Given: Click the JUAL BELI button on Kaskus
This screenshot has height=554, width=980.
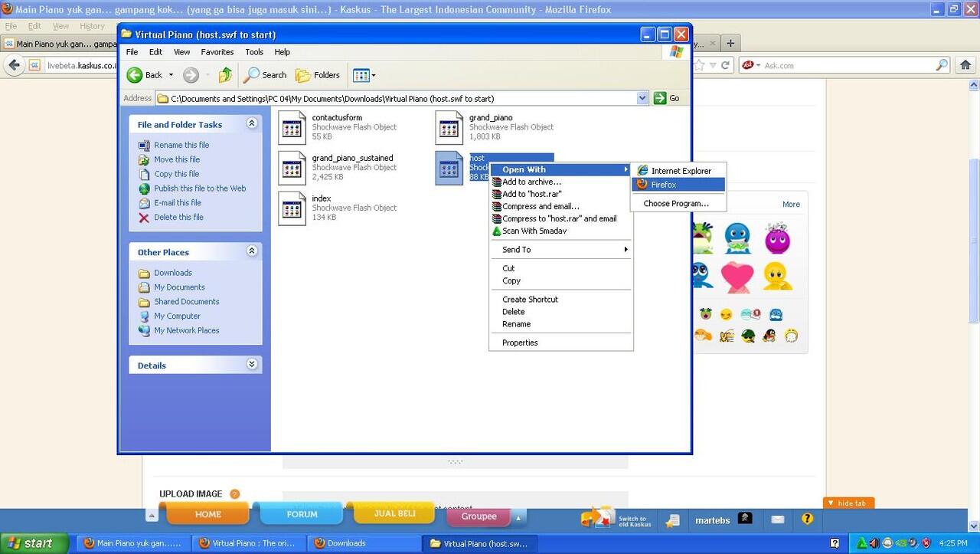Looking at the screenshot, I should (395, 513).
